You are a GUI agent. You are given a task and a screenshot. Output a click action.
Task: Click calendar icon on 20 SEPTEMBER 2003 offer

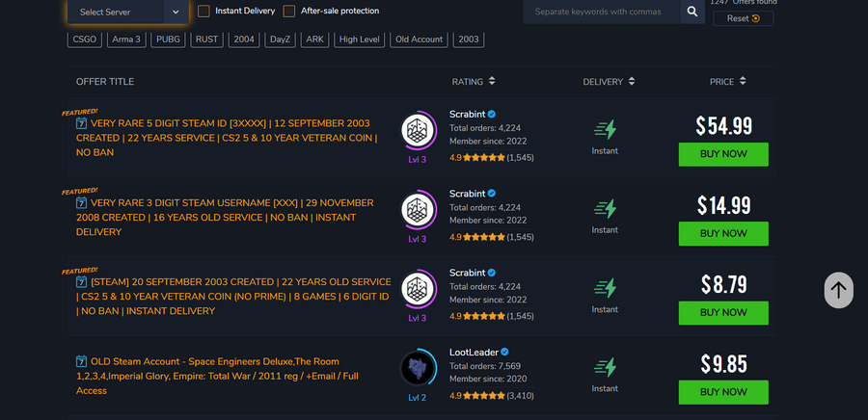[81, 282]
